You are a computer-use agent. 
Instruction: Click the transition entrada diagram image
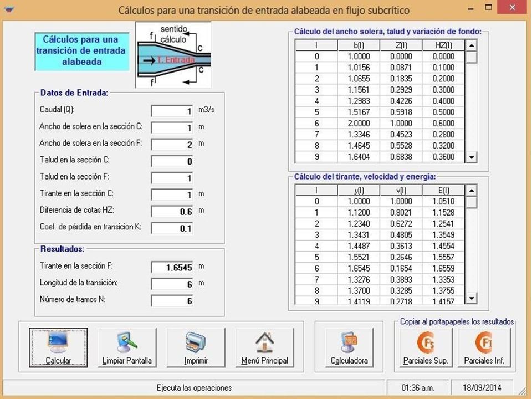pyautogui.click(x=173, y=55)
